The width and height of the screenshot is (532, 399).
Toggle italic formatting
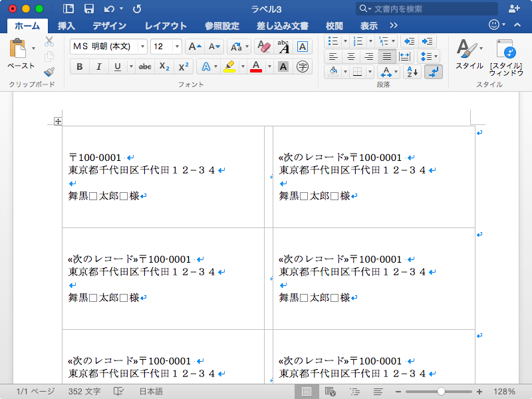coord(98,67)
